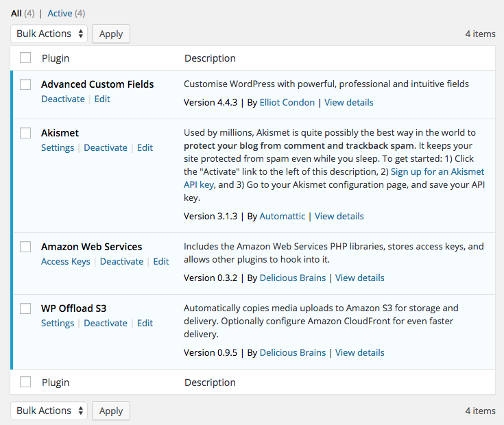Screen dimensions: 504x425
Task: Show the All plugins filter
Action: coord(23,14)
